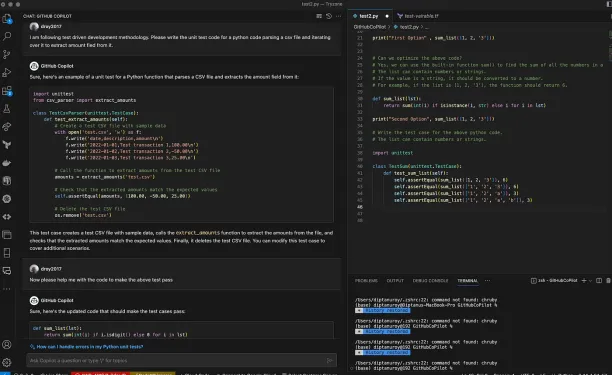Image resolution: width=612 pixels, height=375 pixels.
Task: Show additional views via activity bar ellipsis
Action: click(7, 289)
